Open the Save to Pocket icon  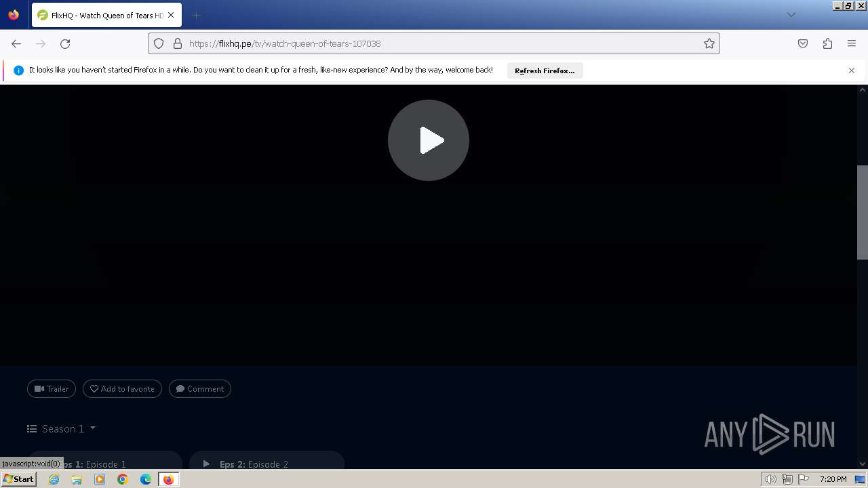point(803,43)
